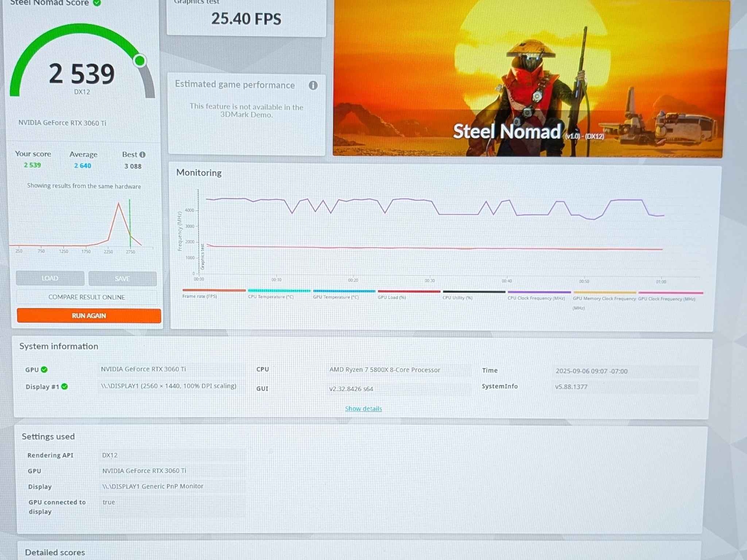Viewport: 747px width, 560px height.
Task: Click the Estimated game performance info icon
Action: click(313, 85)
